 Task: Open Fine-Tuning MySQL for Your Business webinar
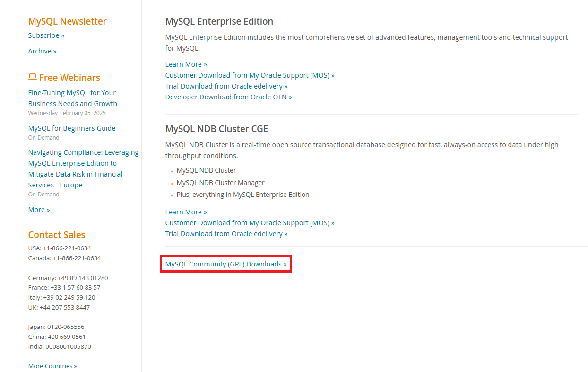(72, 98)
